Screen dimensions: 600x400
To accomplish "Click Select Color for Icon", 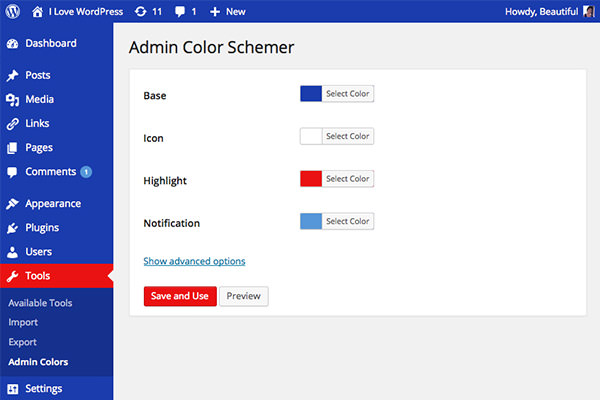I will (x=348, y=136).
